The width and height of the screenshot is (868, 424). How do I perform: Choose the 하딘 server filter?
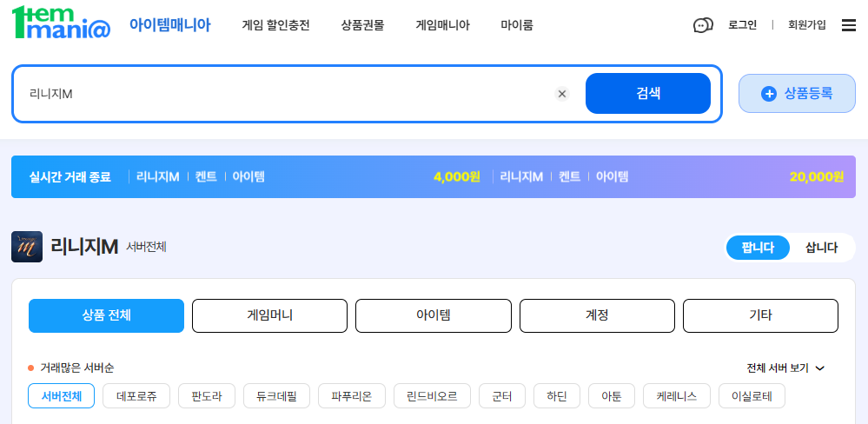(x=557, y=396)
